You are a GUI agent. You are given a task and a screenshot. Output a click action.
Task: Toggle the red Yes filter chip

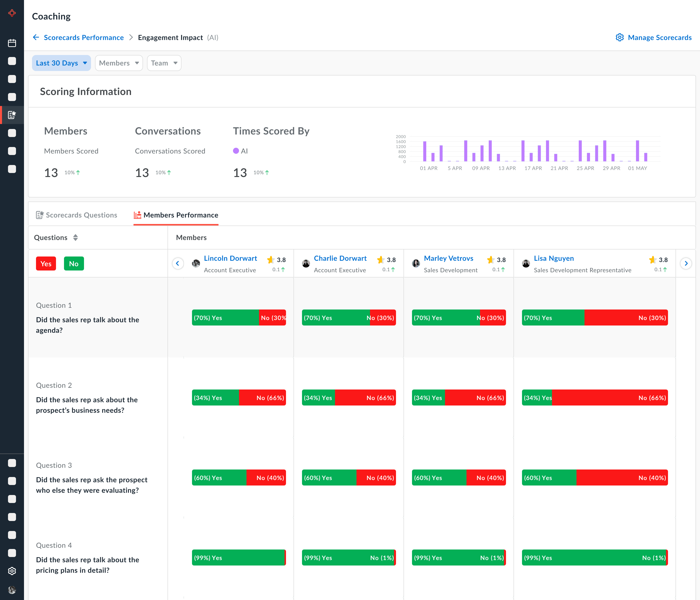pyautogui.click(x=46, y=264)
